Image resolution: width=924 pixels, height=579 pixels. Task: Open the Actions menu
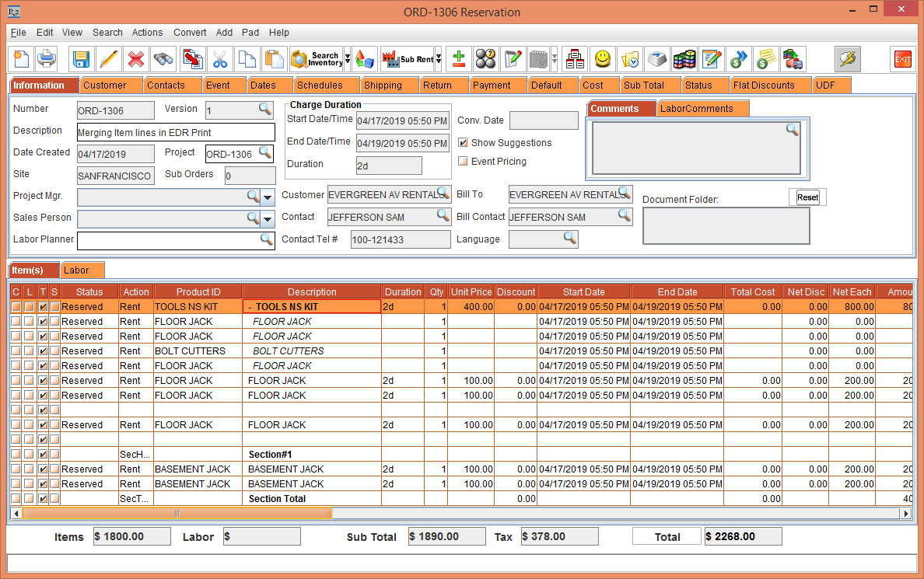(147, 33)
